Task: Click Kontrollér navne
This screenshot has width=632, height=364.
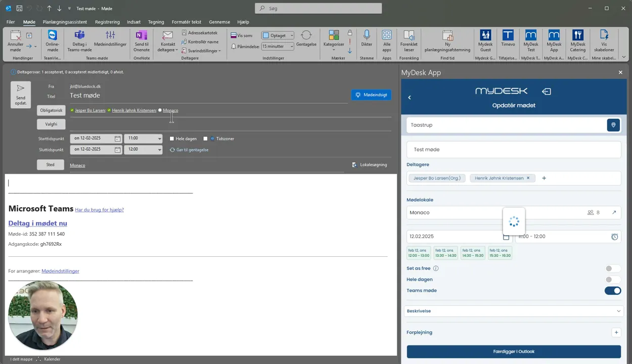Action: click(x=199, y=42)
